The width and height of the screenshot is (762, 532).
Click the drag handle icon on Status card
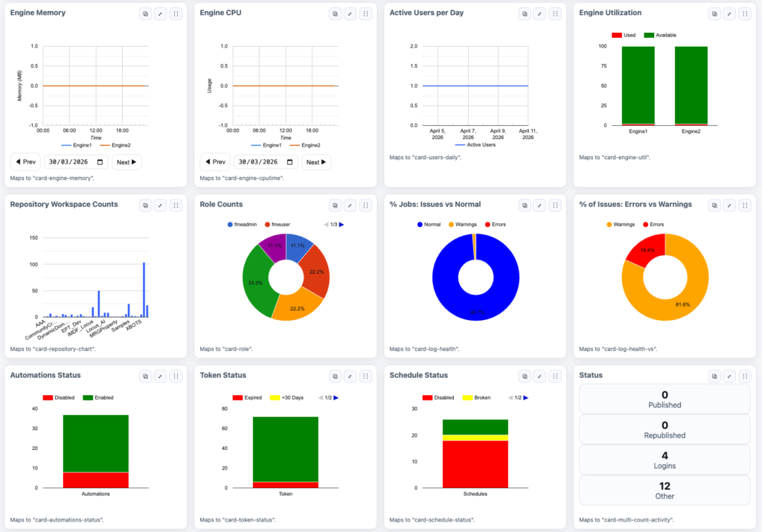(x=745, y=376)
